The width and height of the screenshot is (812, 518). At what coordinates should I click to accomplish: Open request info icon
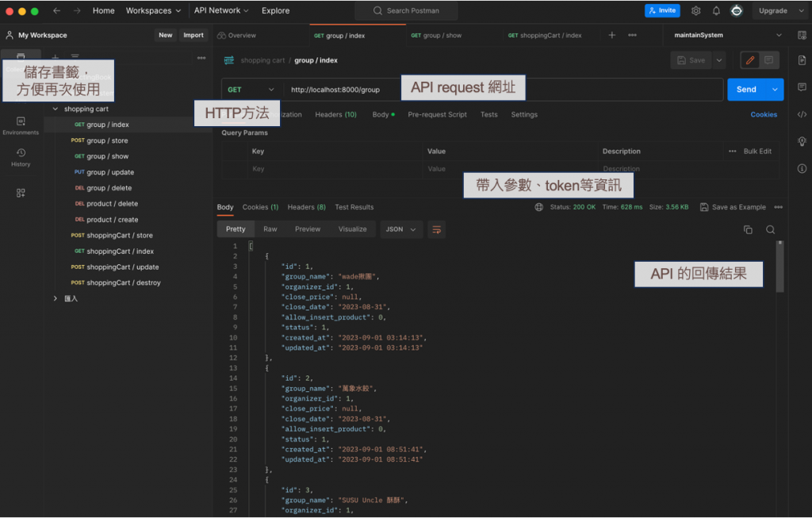click(x=802, y=168)
